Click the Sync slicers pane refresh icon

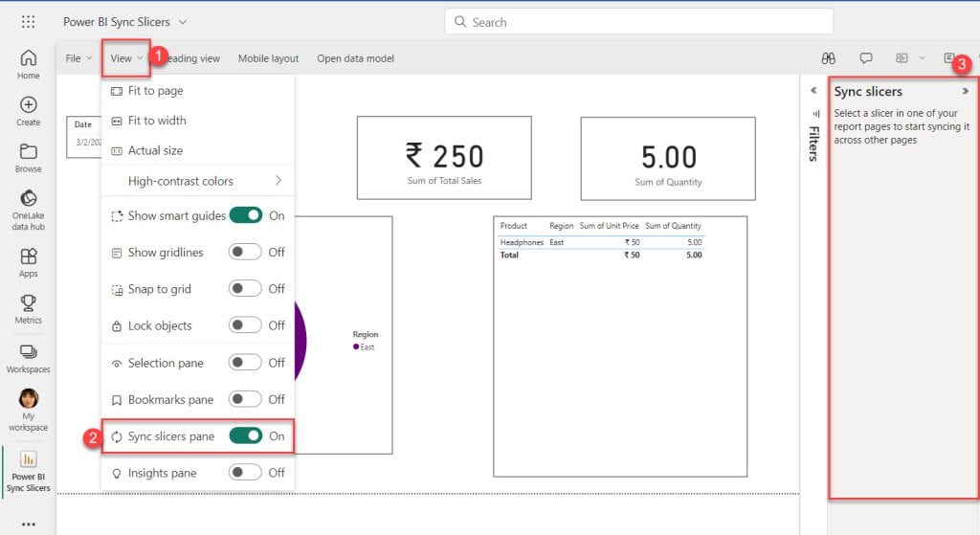pos(117,436)
